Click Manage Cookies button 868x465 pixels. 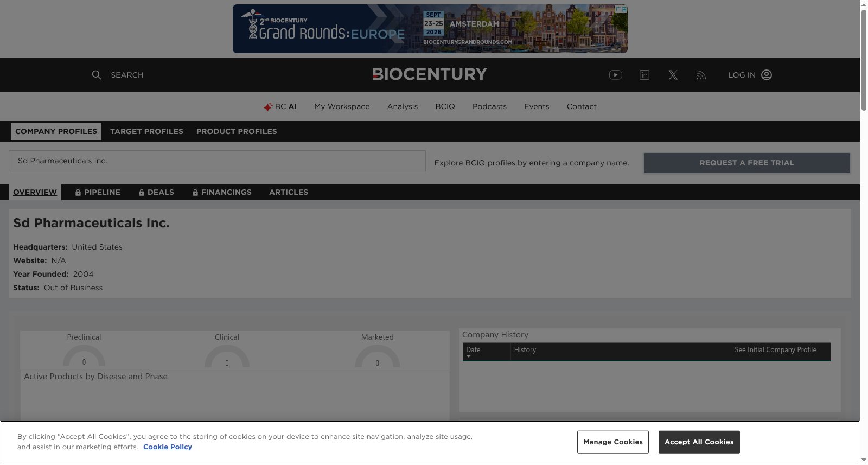click(613, 442)
